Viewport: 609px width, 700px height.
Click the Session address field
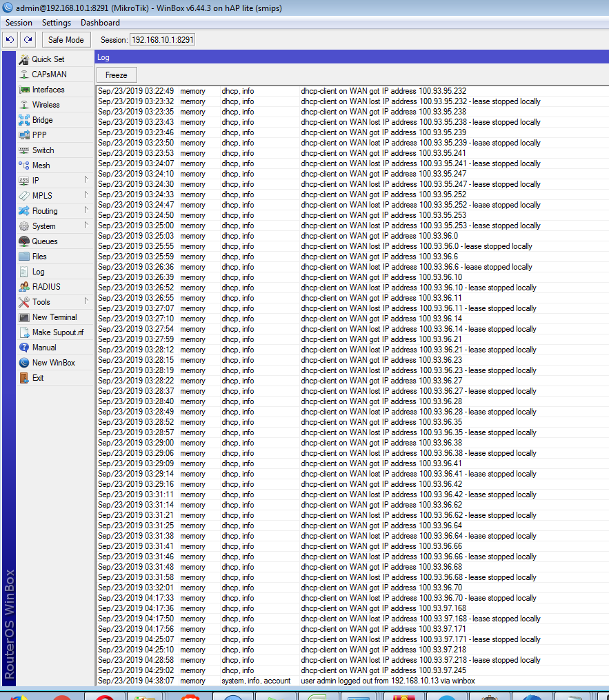click(163, 40)
